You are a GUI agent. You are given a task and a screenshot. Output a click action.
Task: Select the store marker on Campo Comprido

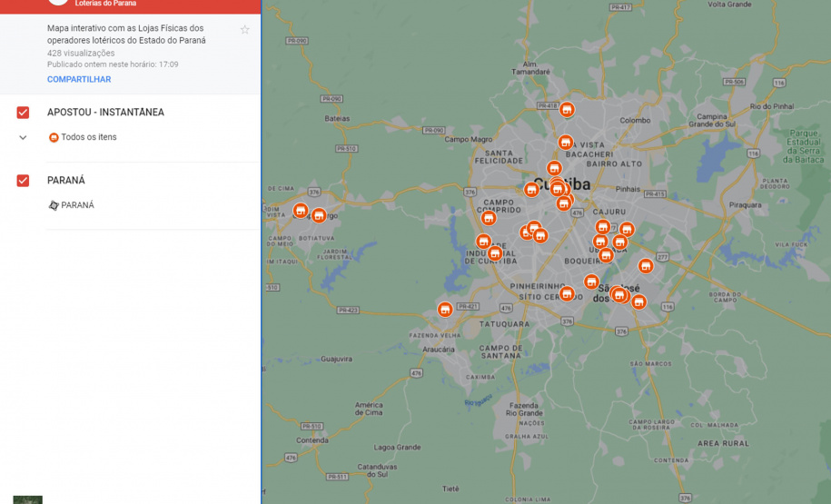[x=489, y=218]
